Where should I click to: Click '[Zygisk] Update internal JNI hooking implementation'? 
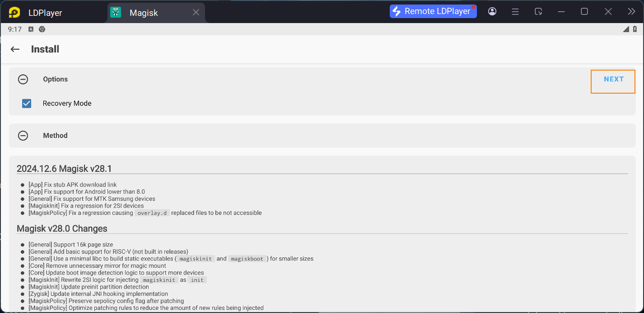pos(98,294)
